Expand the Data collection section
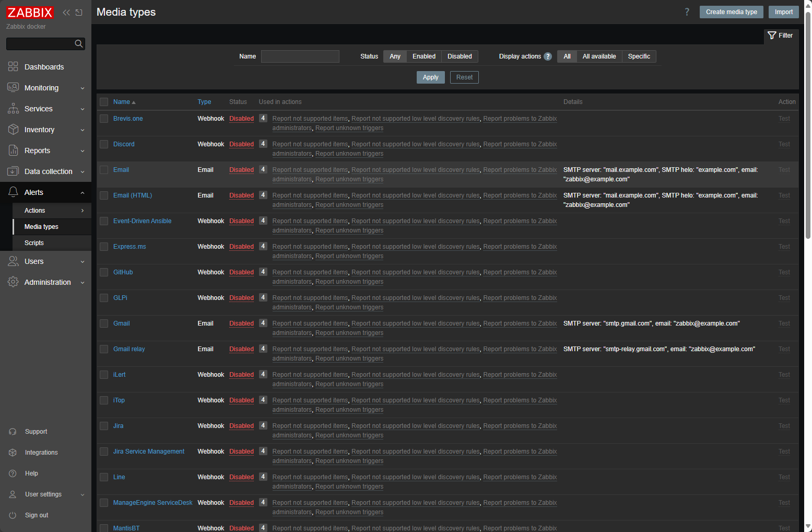The image size is (812, 532). point(82,171)
